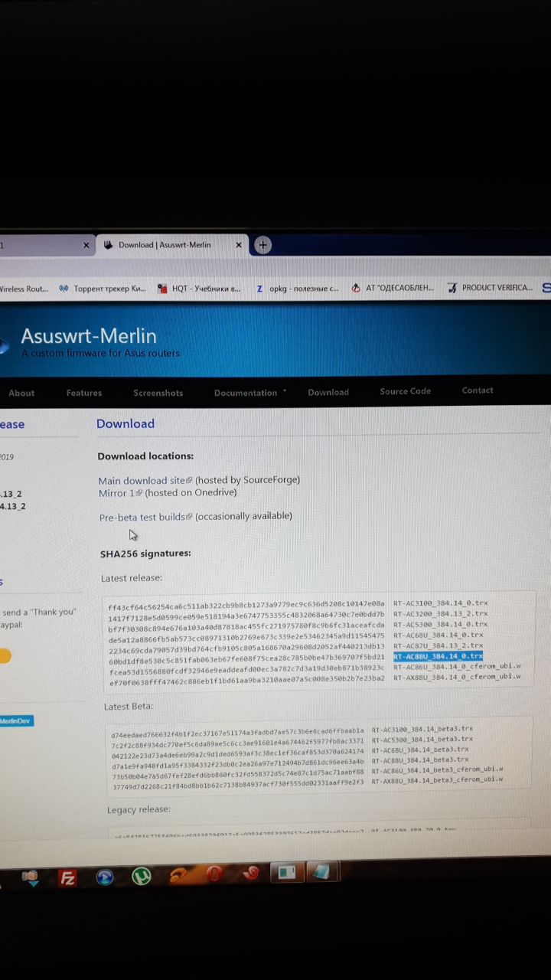Open the Screenshots menu item
The image size is (551, 980).
(158, 393)
